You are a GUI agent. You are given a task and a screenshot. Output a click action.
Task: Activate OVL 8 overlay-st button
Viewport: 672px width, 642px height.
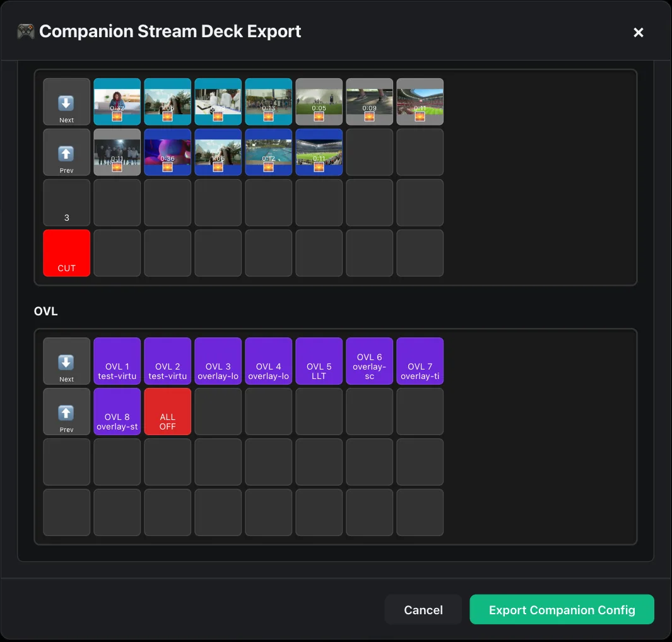pyautogui.click(x=117, y=412)
